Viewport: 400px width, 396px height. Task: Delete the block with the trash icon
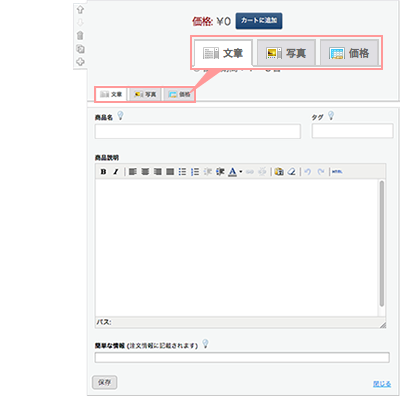click(80, 36)
